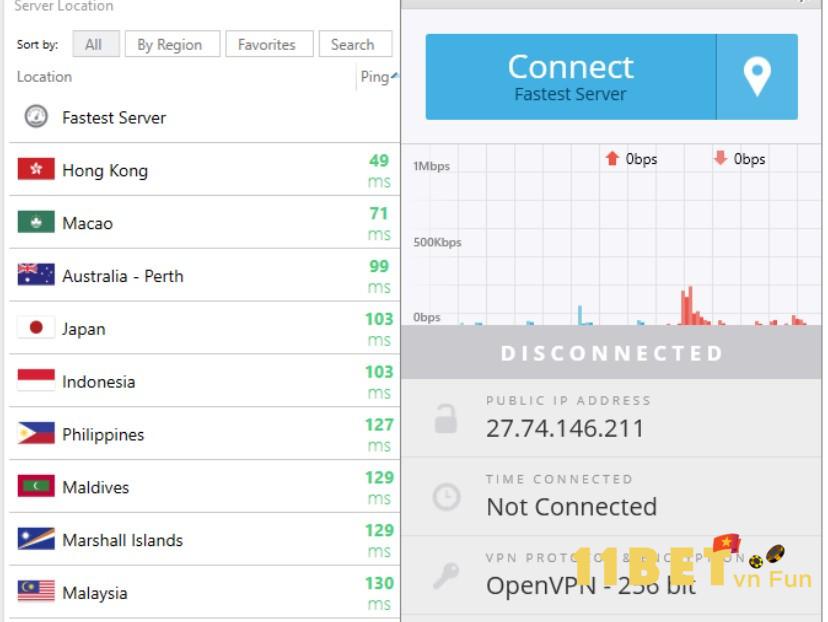Click the 99 ms ping value
Screen dimensions: 828x622
click(379, 276)
